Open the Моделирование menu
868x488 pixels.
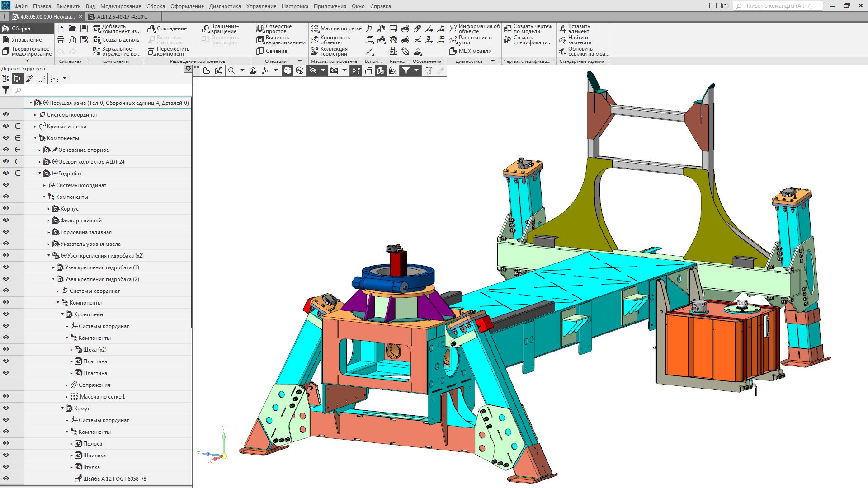point(120,6)
